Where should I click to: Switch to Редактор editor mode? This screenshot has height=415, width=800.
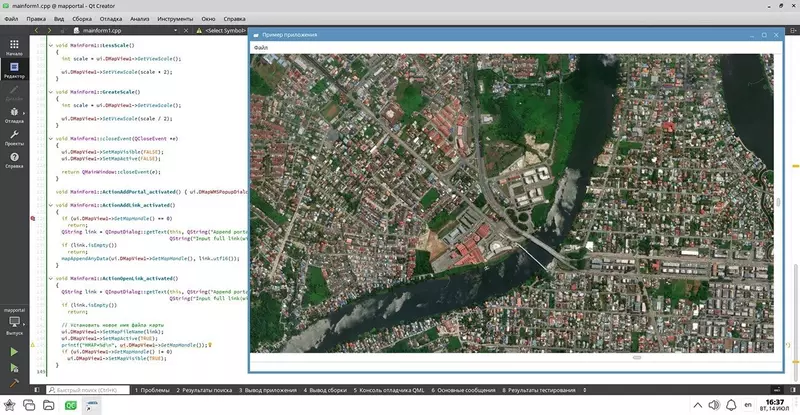[14, 70]
